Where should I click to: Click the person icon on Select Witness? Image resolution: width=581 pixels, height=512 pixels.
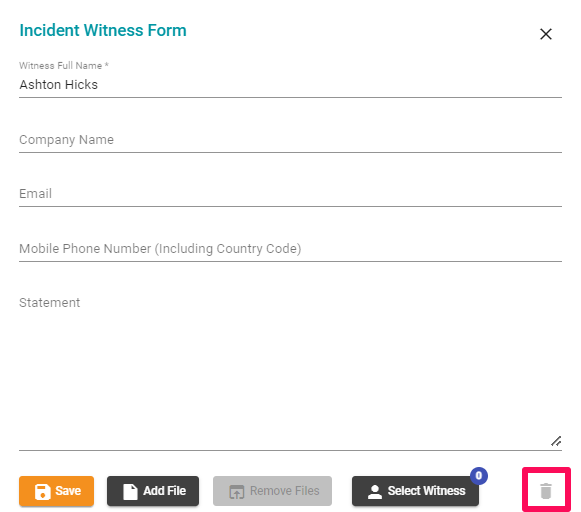375,492
